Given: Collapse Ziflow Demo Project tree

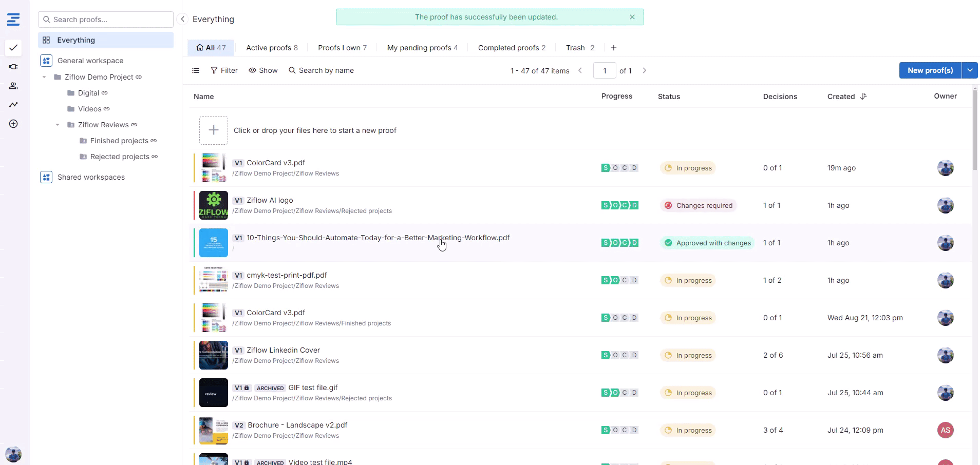Looking at the screenshot, I should coord(44,77).
